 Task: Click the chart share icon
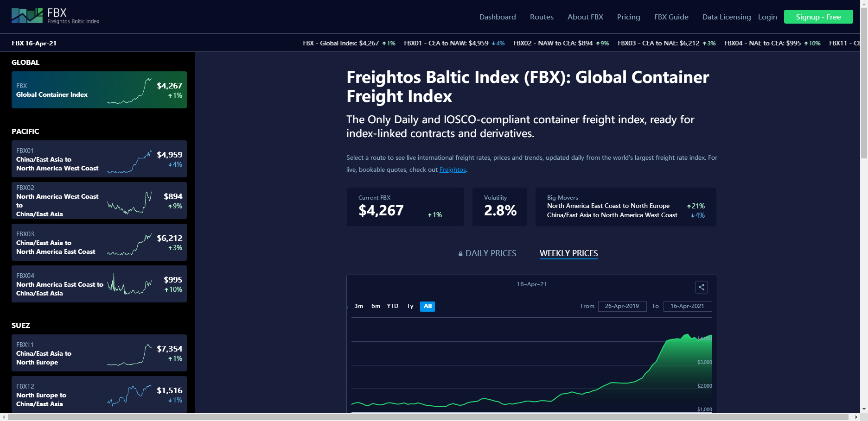point(701,287)
